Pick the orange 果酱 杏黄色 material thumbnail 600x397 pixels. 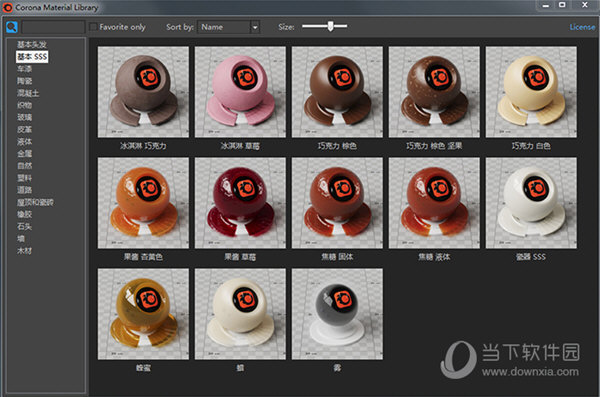143,203
